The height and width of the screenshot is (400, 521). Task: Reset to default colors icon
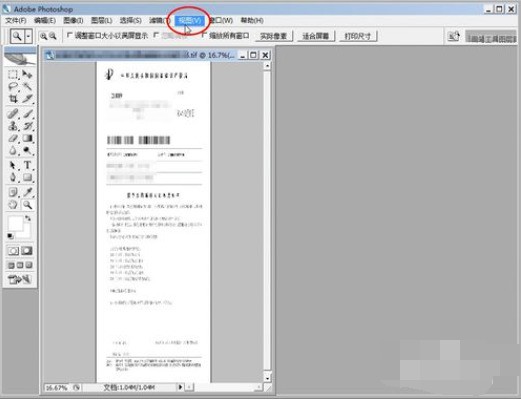click(11, 236)
